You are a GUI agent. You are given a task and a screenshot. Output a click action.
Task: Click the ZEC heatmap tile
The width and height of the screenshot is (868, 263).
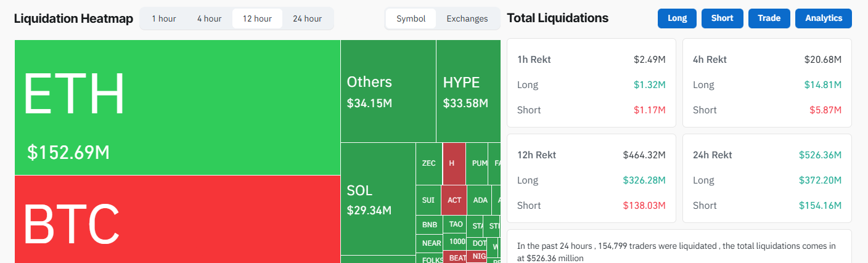point(428,164)
